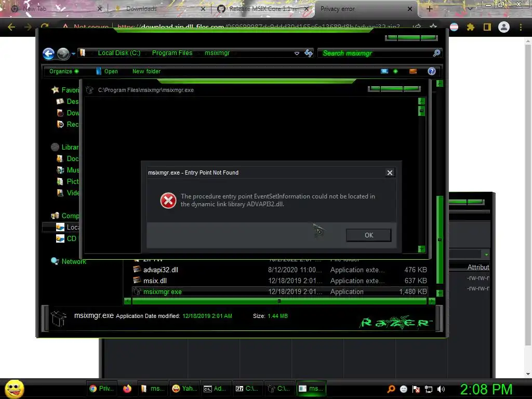Select Computer in the navigation pane

65,216
